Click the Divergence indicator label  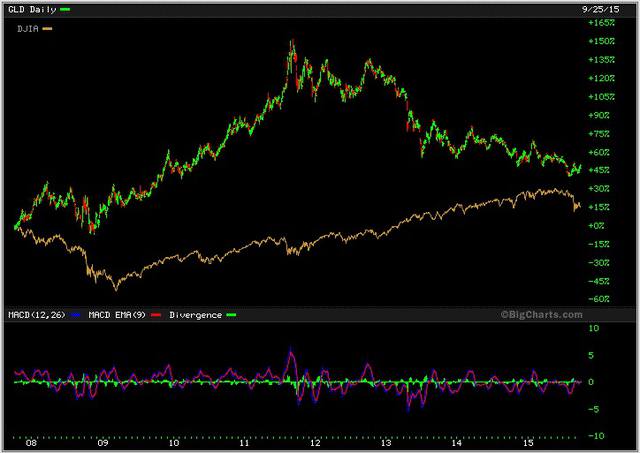click(x=194, y=315)
